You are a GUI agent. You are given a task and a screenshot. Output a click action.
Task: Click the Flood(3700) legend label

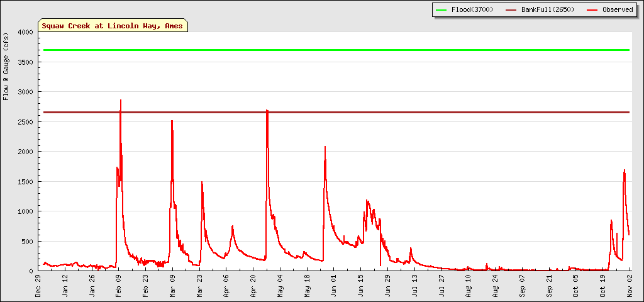pyautogui.click(x=472, y=9)
